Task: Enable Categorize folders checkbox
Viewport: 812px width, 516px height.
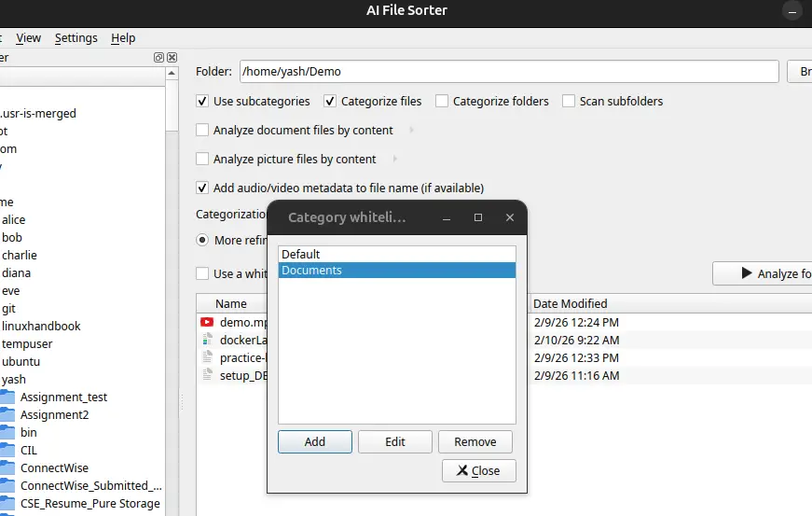Action: click(x=442, y=101)
